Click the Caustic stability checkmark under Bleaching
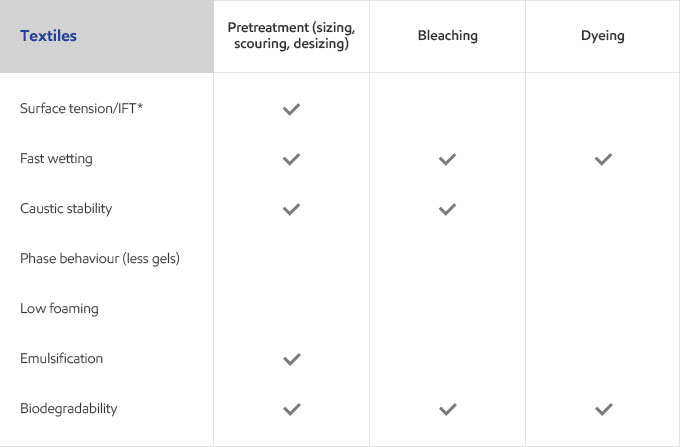The width and height of the screenshot is (680, 447). pyautogui.click(x=447, y=209)
